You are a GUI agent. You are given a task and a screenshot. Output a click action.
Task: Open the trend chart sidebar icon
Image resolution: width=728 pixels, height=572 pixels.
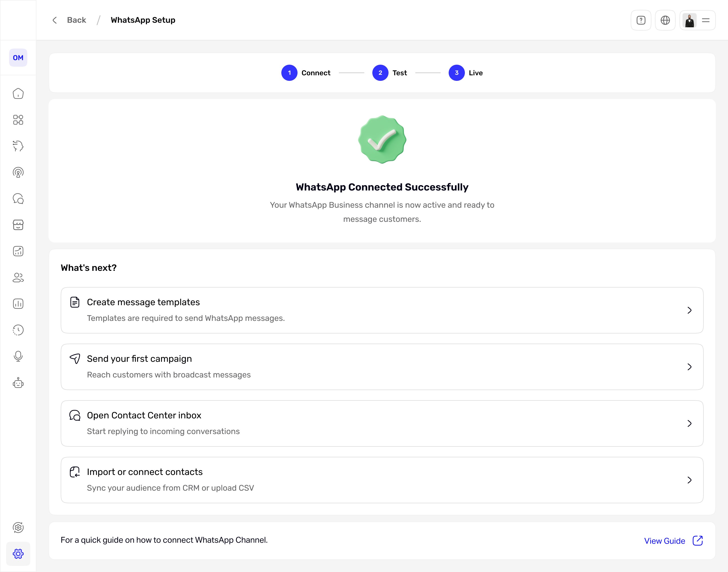(18, 251)
